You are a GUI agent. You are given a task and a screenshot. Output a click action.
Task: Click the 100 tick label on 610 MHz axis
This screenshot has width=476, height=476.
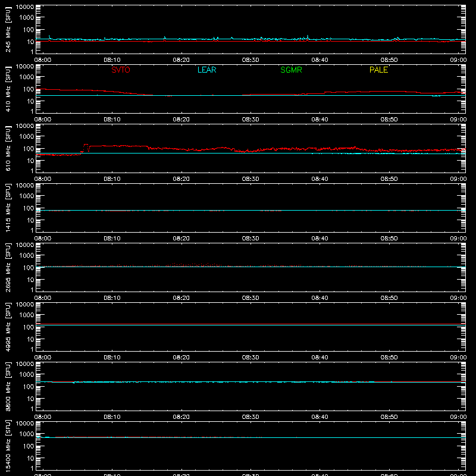coord(29,149)
